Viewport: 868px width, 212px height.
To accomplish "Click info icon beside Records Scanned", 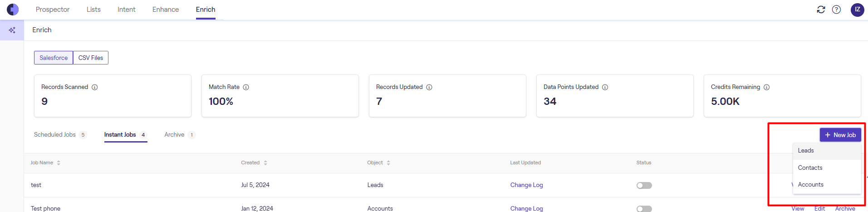I will 95,87.
